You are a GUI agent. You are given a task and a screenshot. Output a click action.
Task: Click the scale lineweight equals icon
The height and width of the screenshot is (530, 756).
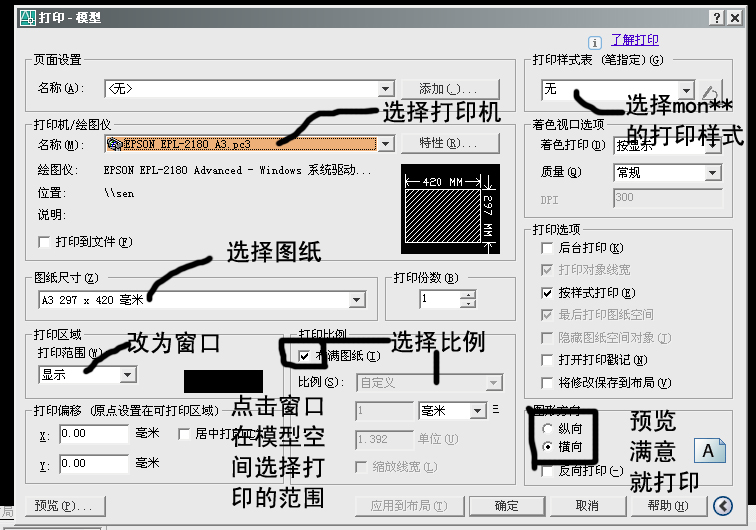tap(496, 410)
